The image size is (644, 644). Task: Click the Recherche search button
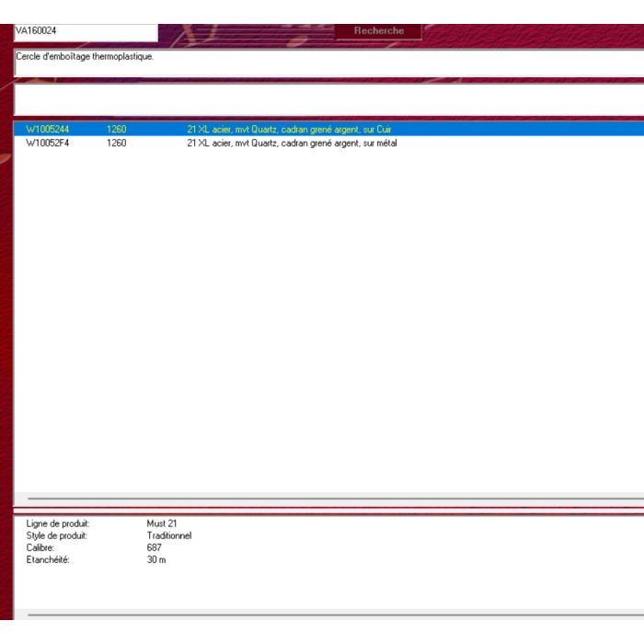pos(379,30)
